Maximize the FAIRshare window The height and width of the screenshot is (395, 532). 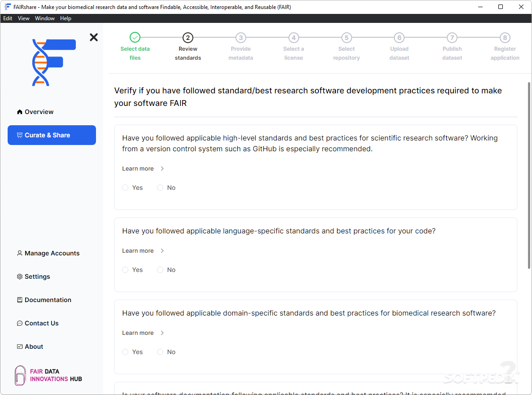[x=501, y=7]
